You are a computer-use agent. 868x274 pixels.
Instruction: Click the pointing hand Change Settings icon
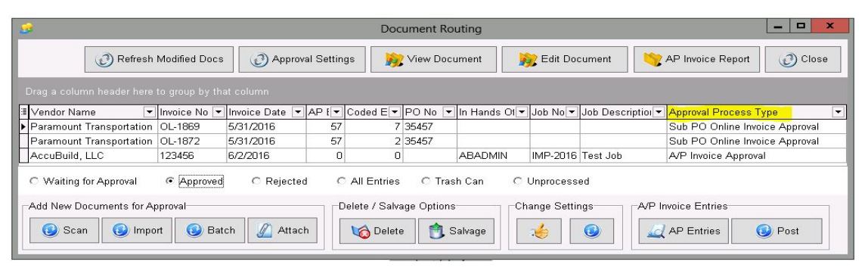coord(538,231)
